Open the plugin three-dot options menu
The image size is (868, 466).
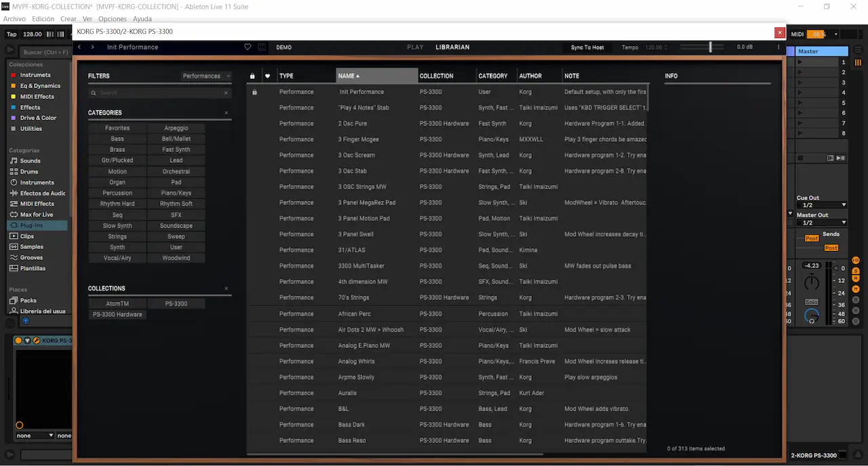(778, 47)
